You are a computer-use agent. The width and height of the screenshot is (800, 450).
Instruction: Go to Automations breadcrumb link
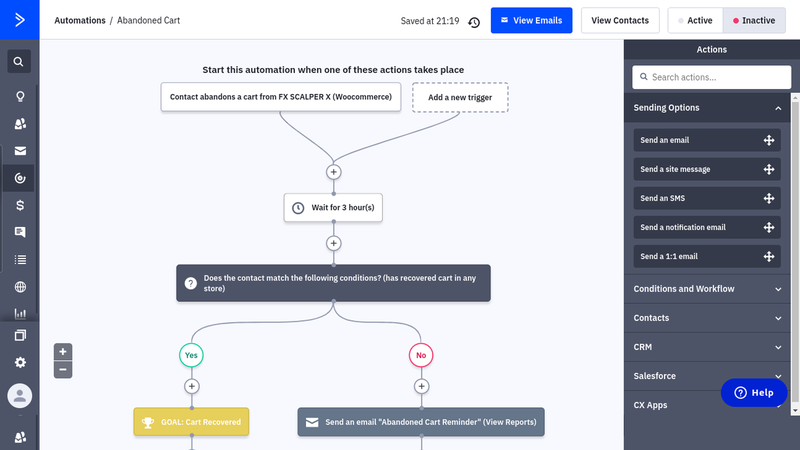pos(80,20)
